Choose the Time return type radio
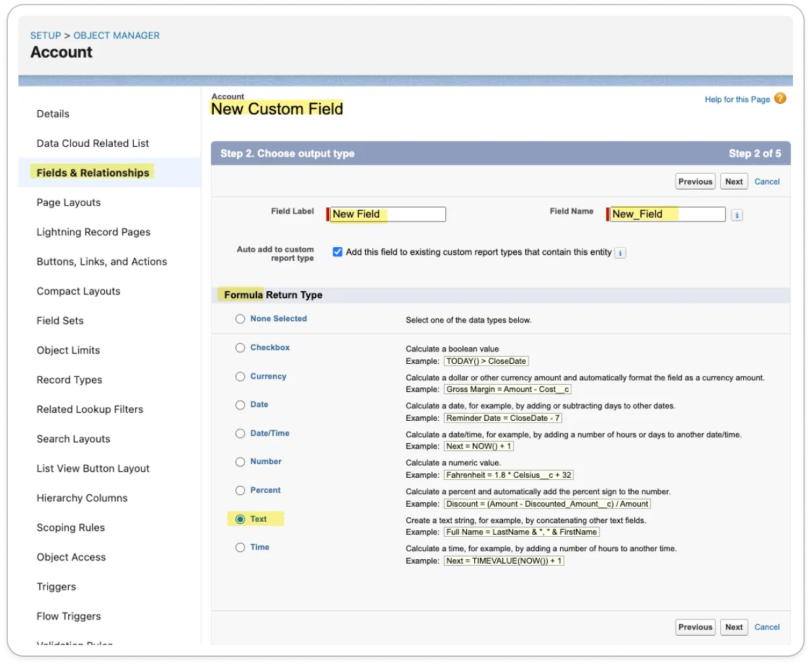Screen dimensions: 812x666 tap(240, 548)
